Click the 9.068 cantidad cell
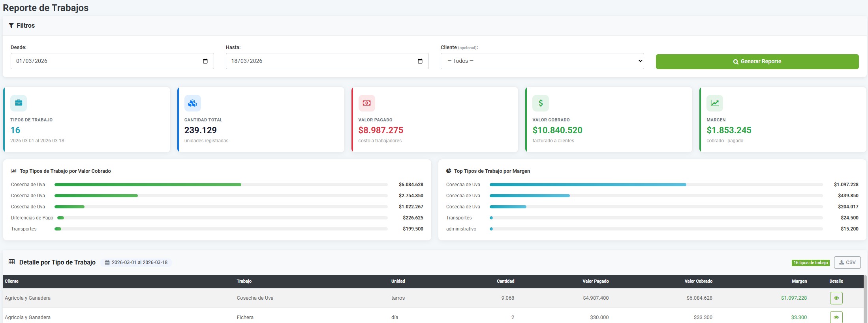This screenshot has height=323, width=868. (508, 298)
